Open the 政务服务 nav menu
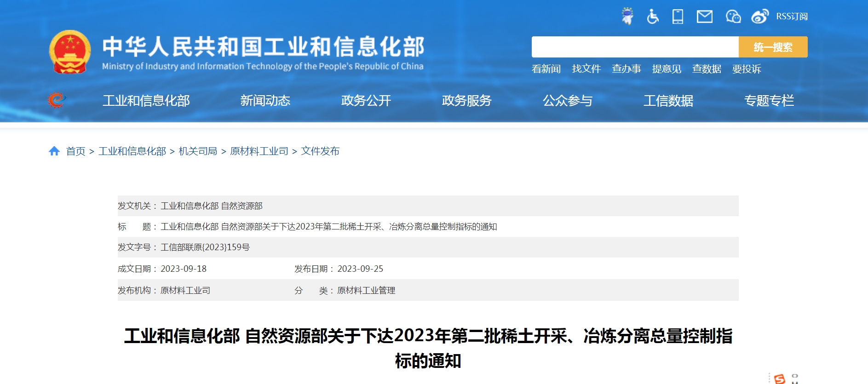The image size is (868, 384). tap(467, 100)
